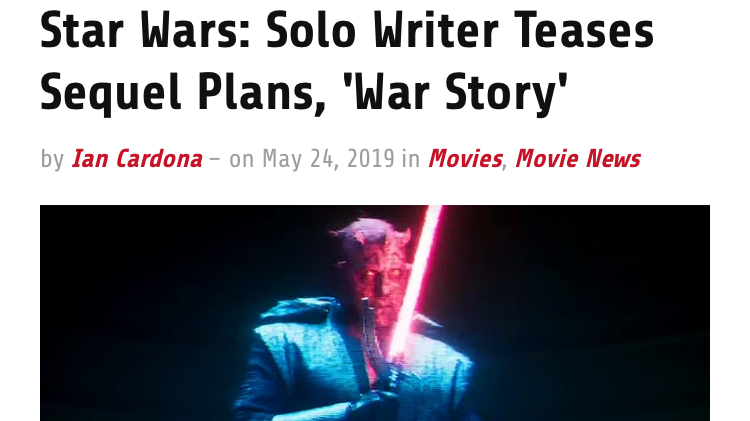
Task: Open the Movie News category link
Action: tap(578, 159)
